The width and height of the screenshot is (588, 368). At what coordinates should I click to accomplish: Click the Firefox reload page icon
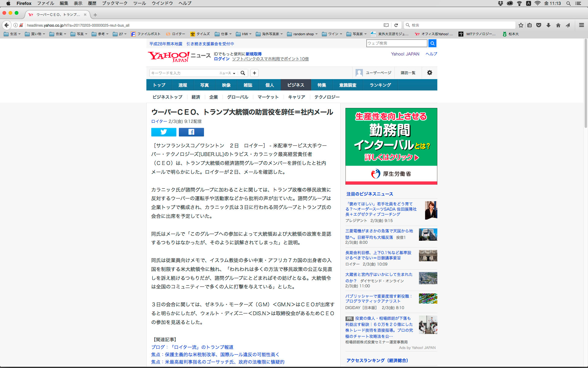tap(396, 25)
